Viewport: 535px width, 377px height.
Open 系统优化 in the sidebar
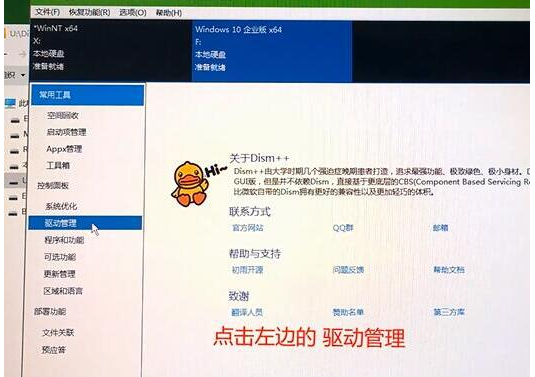tap(61, 206)
